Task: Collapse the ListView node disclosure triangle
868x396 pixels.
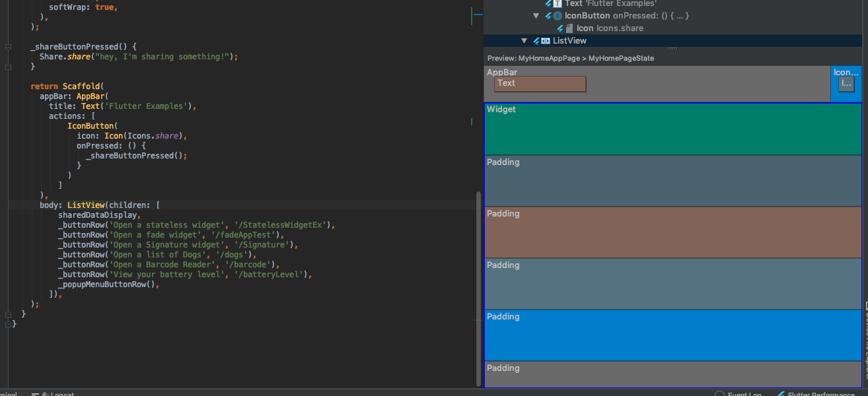Action: click(x=524, y=40)
